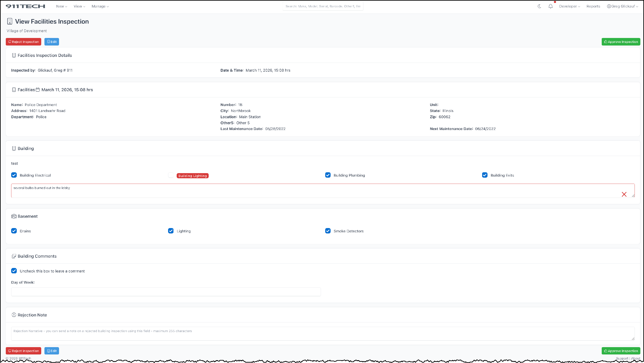The image size is (644, 363).
Task: Check the Building Lighting checkbox
Action: [171, 175]
